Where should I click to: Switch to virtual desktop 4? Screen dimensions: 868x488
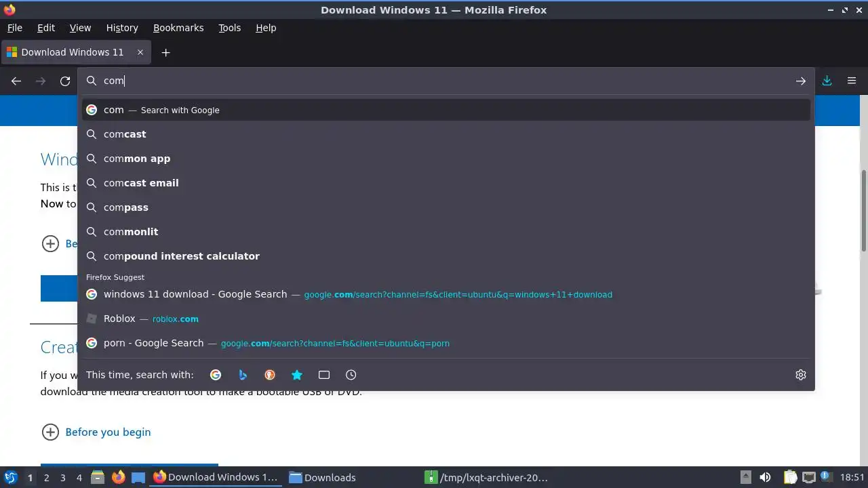click(x=79, y=477)
